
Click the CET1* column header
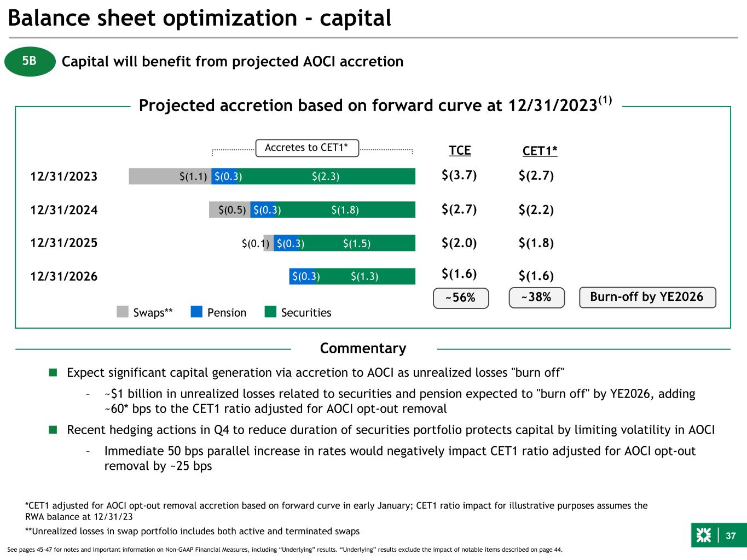540,151
